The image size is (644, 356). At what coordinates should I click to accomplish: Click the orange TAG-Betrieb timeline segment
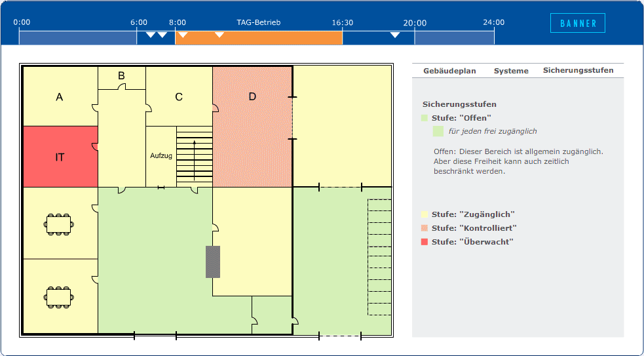click(259, 38)
